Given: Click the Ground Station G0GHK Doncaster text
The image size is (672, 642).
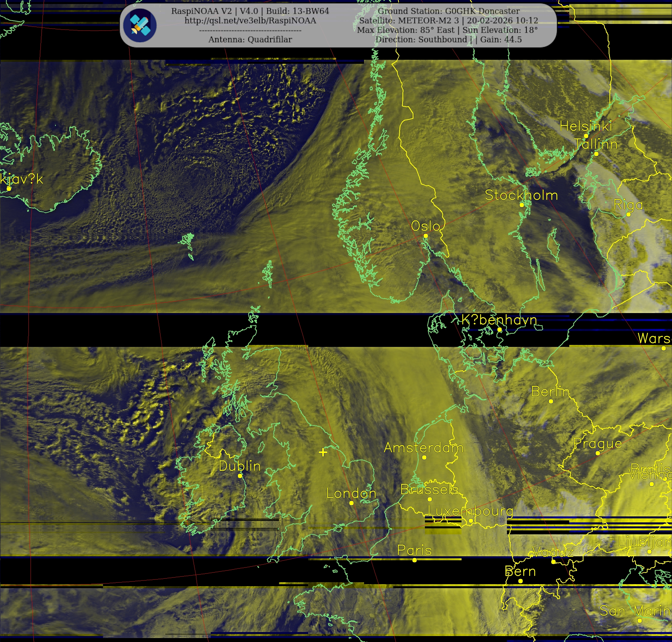Looking at the screenshot, I should pyautogui.click(x=448, y=11).
